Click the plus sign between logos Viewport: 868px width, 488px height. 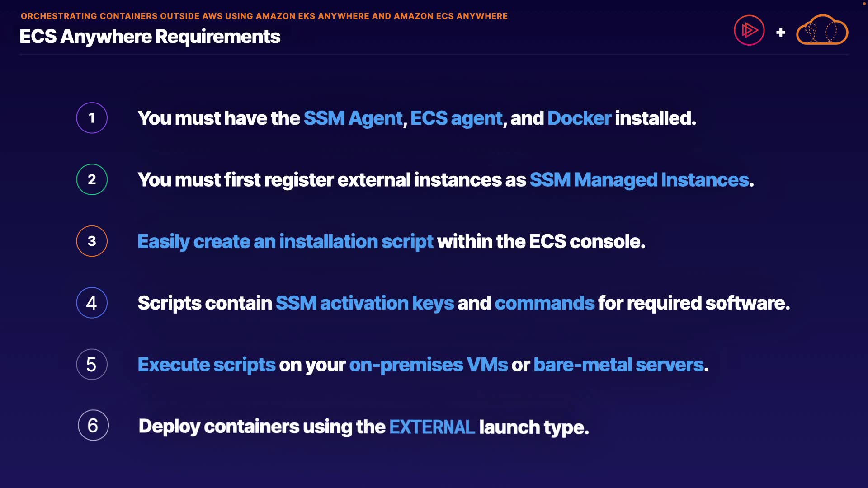[780, 33]
